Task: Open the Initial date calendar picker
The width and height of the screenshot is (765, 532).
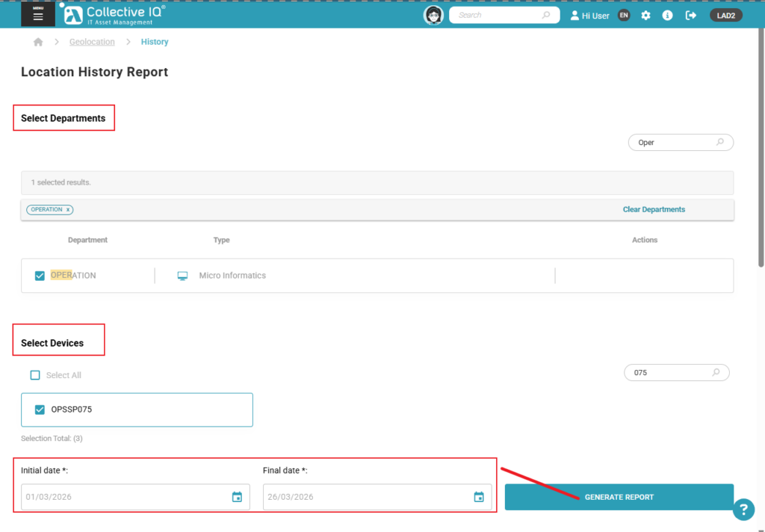Action: click(x=237, y=497)
